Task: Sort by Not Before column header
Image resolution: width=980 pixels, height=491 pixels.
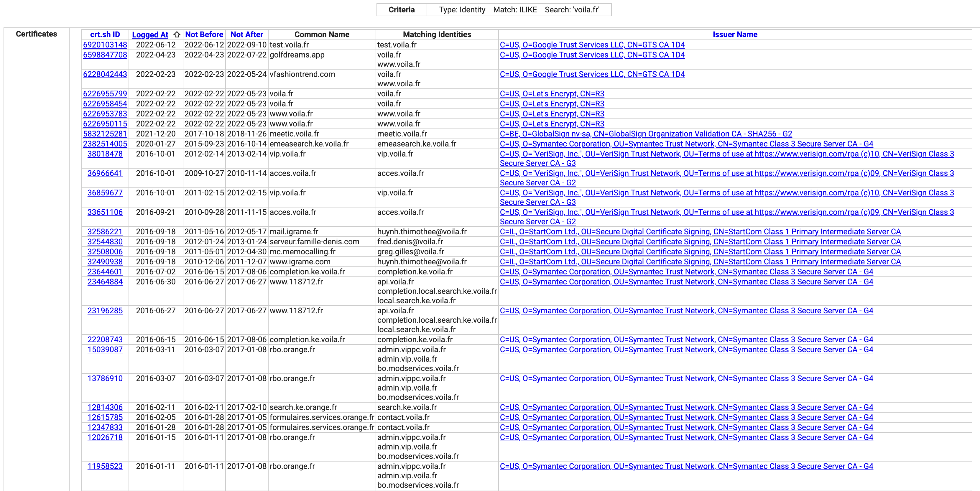Action: pos(204,34)
